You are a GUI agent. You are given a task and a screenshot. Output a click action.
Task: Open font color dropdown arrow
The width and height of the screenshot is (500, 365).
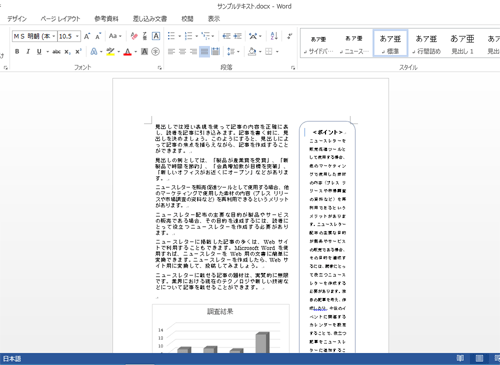136,52
